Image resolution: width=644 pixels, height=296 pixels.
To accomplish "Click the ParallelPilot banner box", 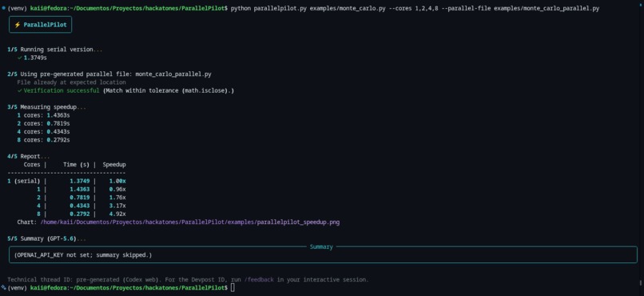I will point(40,25).
